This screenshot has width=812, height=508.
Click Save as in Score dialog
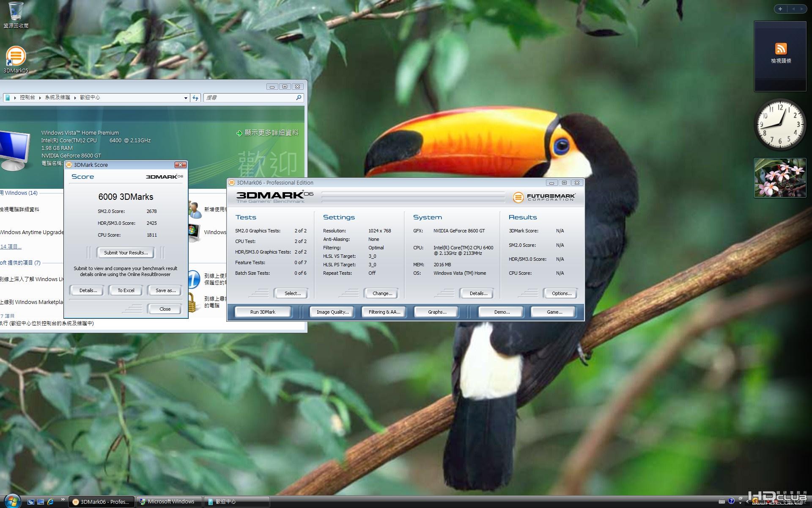(x=165, y=290)
